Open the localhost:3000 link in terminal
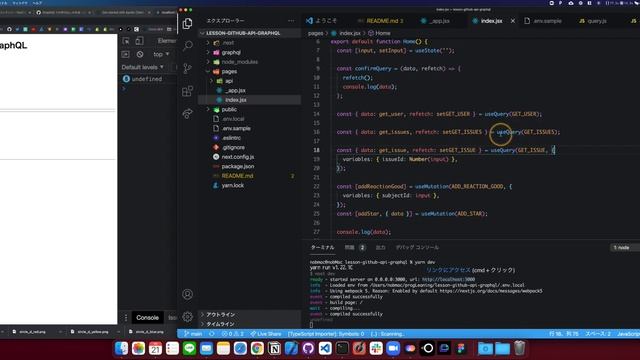Screen dimensions: 640x360 [448, 280]
